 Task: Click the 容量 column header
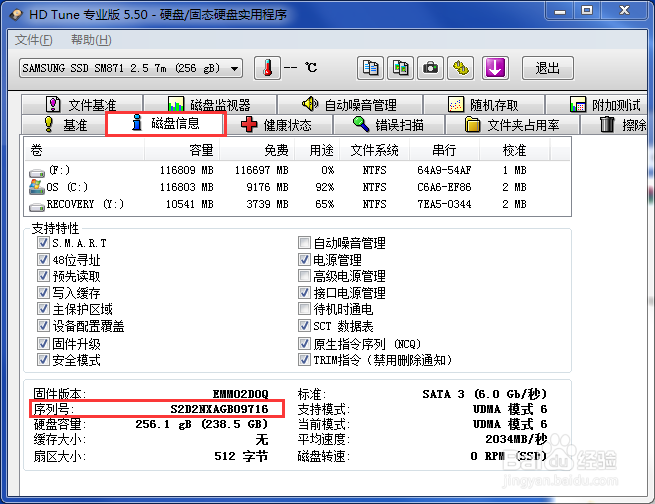[x=182, y=150]
